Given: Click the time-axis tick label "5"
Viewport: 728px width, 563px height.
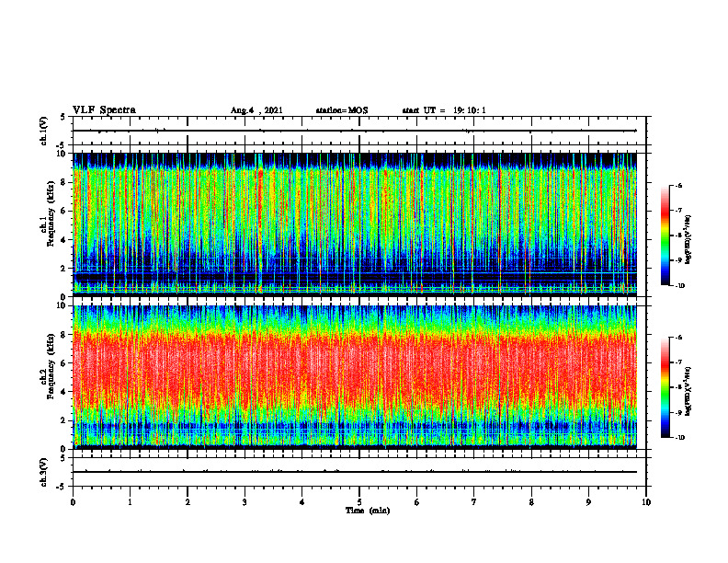Looking at the screenshot, I should point(359,502).
